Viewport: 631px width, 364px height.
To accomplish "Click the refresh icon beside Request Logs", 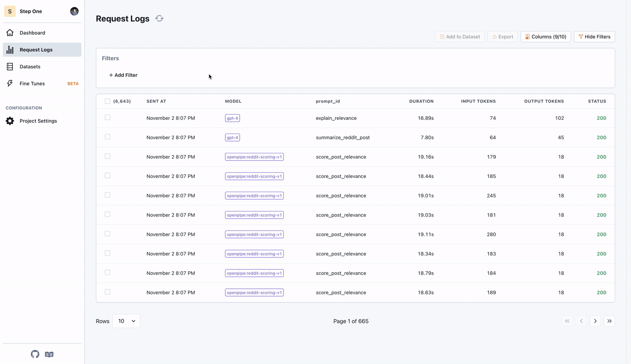I will (160, 19).
